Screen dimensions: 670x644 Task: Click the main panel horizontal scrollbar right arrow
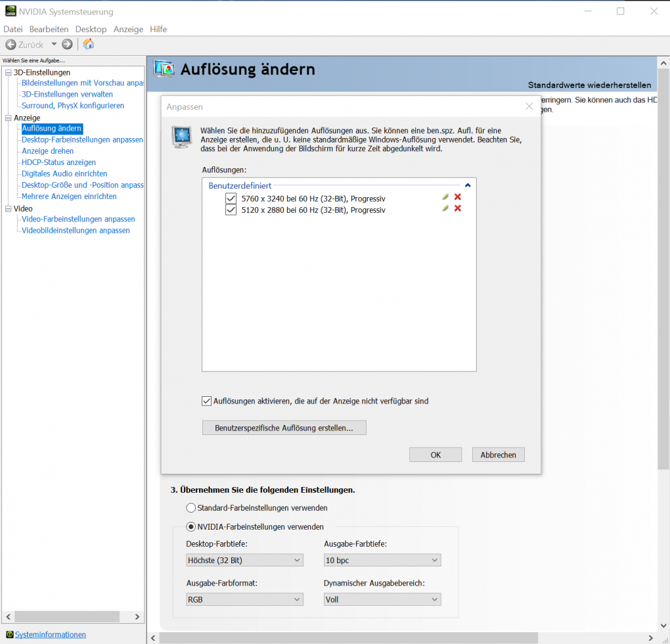point(650,638)
